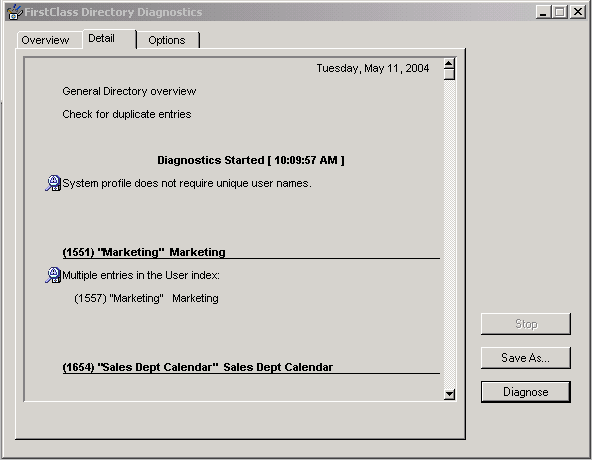
Task: Start diagnostics with the Diagnose button
Action: [526, 392]
